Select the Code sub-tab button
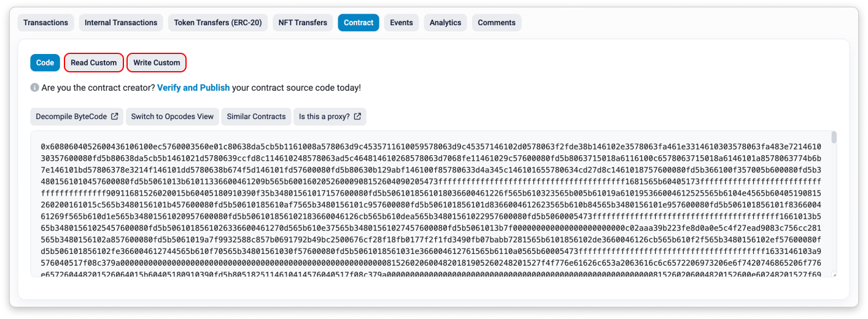 click(x=45, y=63)
